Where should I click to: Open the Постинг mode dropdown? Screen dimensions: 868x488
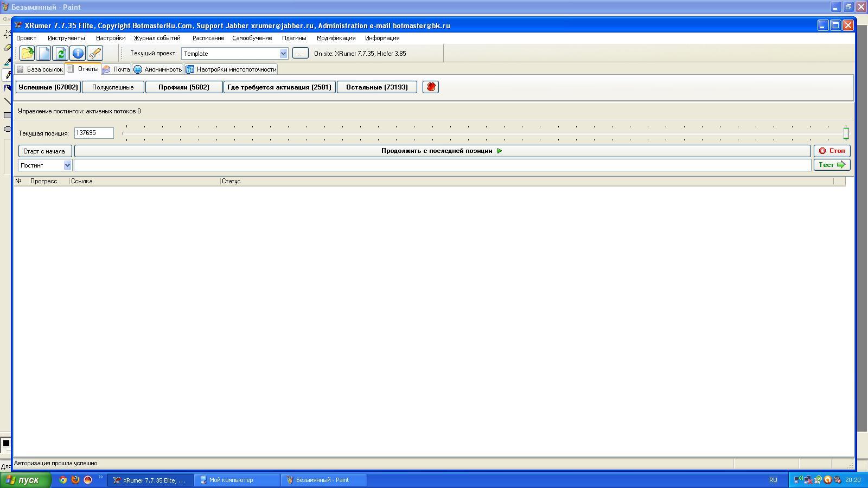tap(67, 165)
